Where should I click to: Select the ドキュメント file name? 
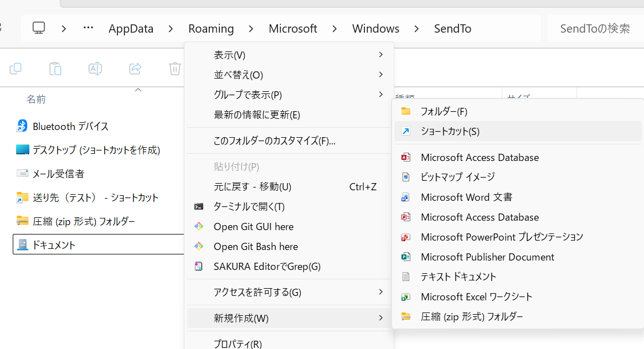tap(54, 245)
